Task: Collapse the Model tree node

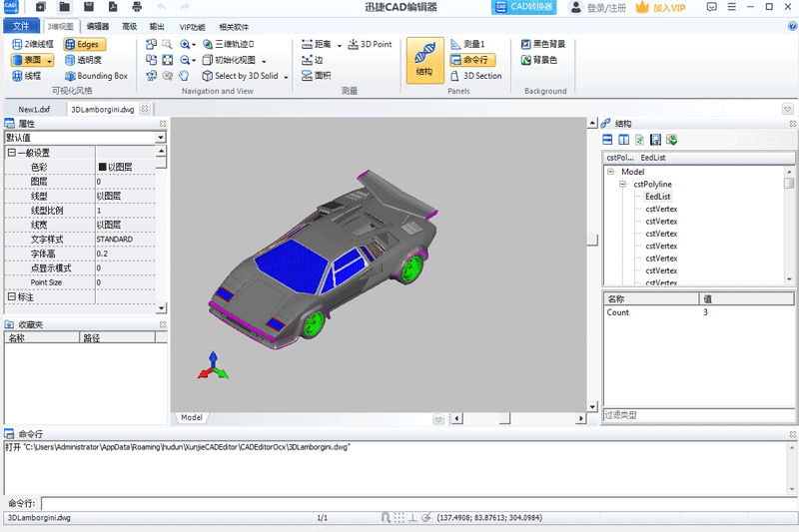Action: (x=610, y=172)
